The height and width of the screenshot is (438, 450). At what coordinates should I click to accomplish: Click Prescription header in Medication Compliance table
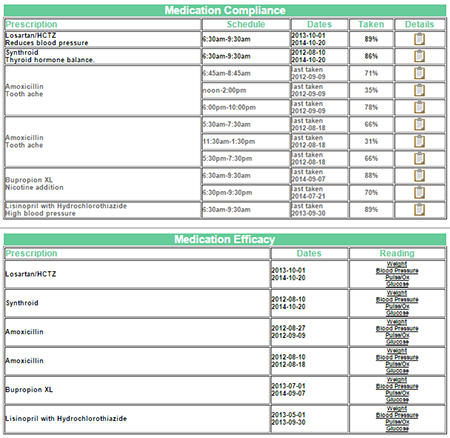pyautogui.click(x=103, y=24)
